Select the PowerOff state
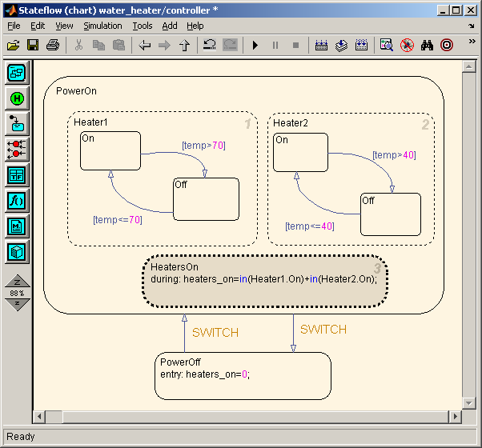Image resolution: width=482 pixels, height=448 pixels. pyautogui.click(x=243, y=376)
